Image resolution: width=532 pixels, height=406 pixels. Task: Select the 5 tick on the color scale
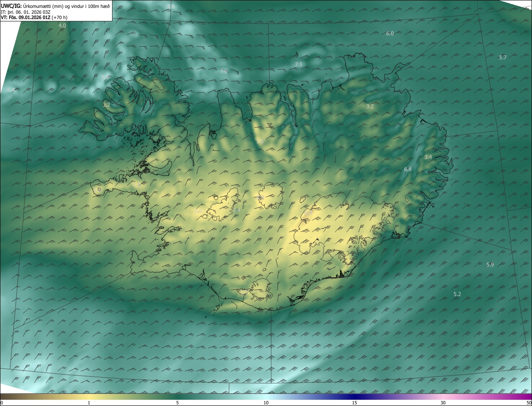177,403
